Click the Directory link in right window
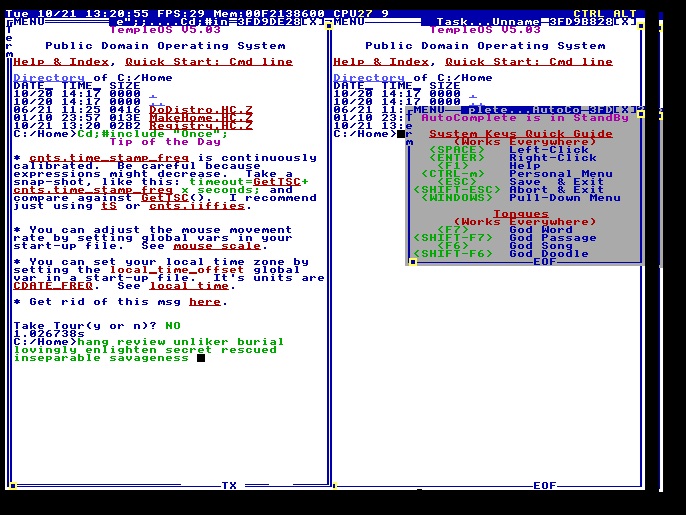 (369, 78)
